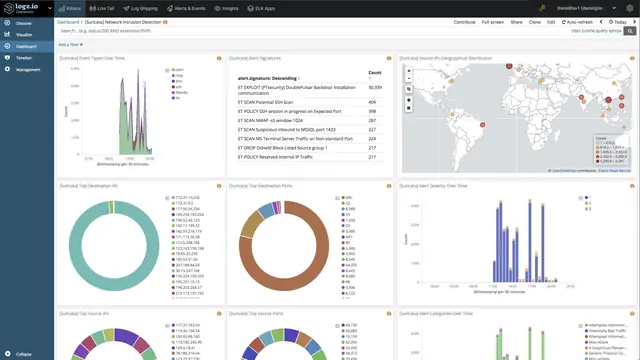640x360 pixels.
Task: Click 172.31.16.206 legend color dot
Action: pyautogui.click(x=173, y=198)
